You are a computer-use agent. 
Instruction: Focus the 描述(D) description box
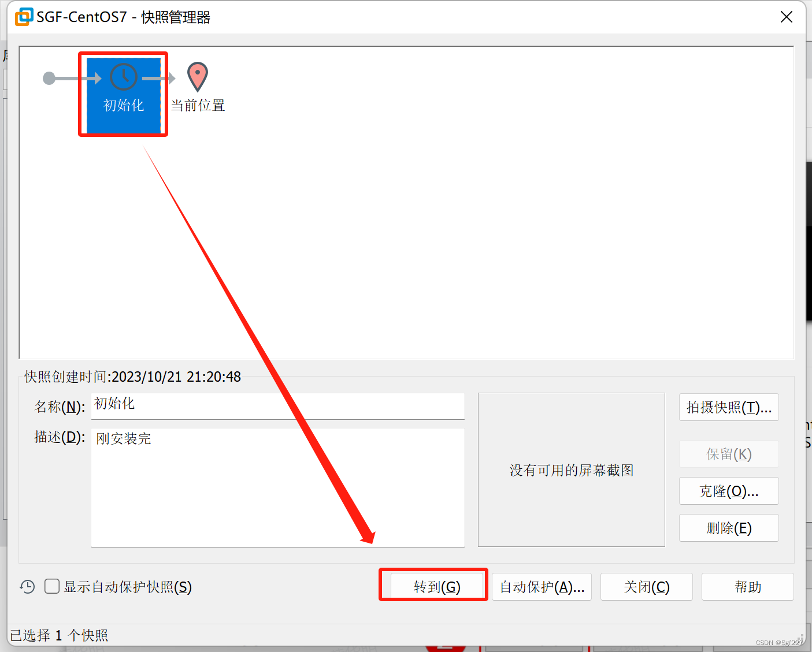278,487
